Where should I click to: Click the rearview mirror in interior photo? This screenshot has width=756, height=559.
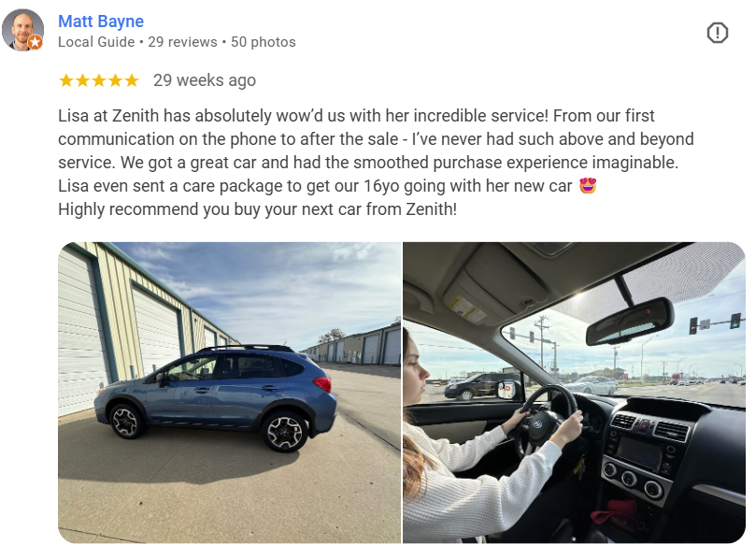point(629,322)
